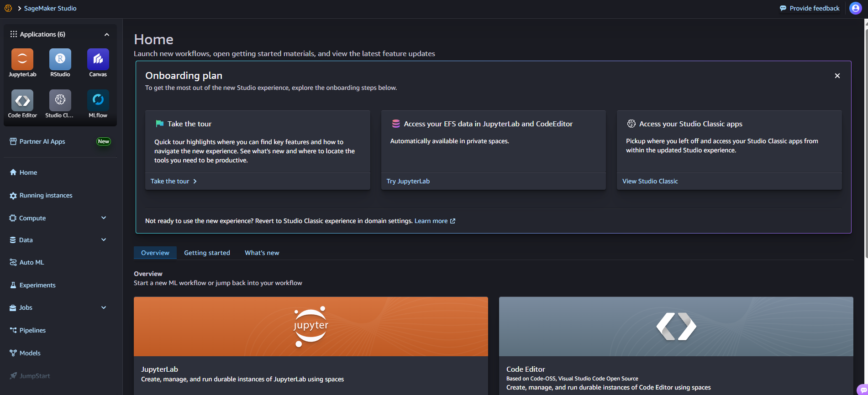Screen dimensions: 868x395
Task: Open the RStudio application icon
Action: click(60, 59)
